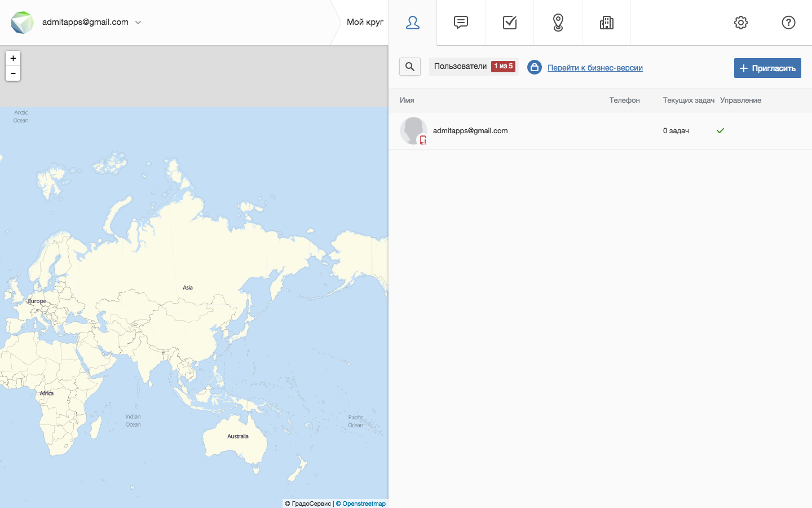Click the user avatar thumbnail
The image size is (812, 508).
point(413,130)
